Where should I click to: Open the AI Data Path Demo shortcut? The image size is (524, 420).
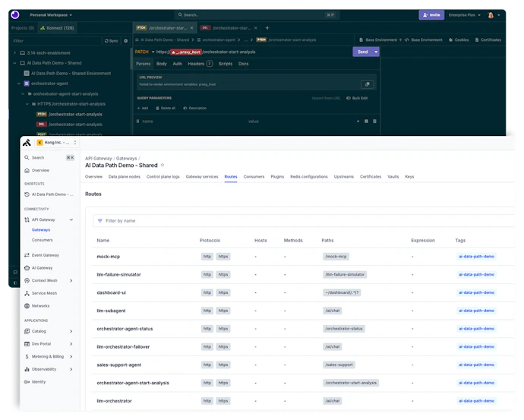click(49, 194)
